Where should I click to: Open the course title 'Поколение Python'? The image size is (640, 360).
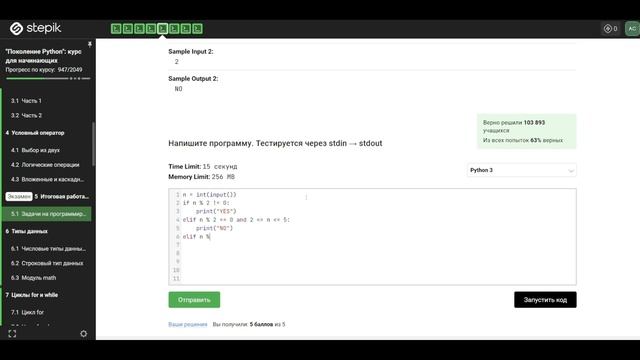click(43, 56)
